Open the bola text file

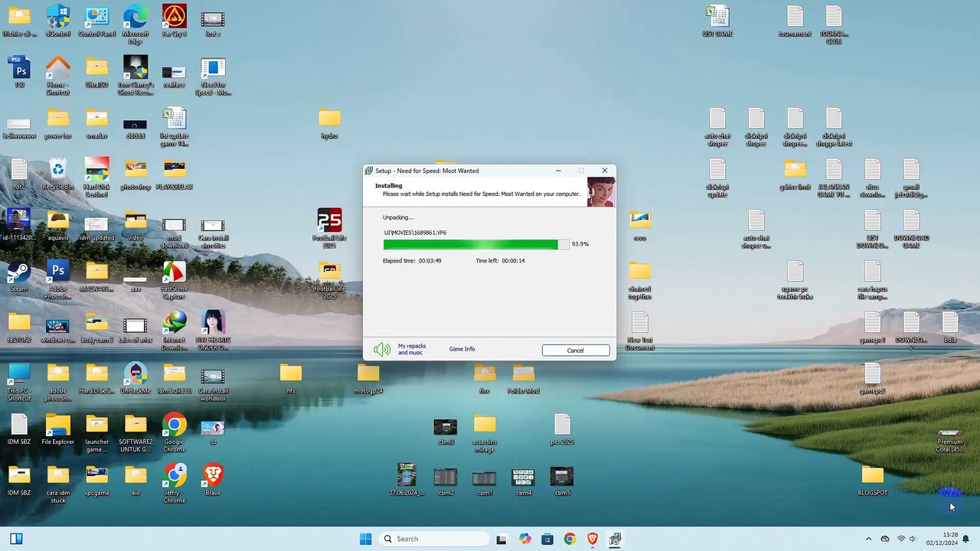pos(950,328)
